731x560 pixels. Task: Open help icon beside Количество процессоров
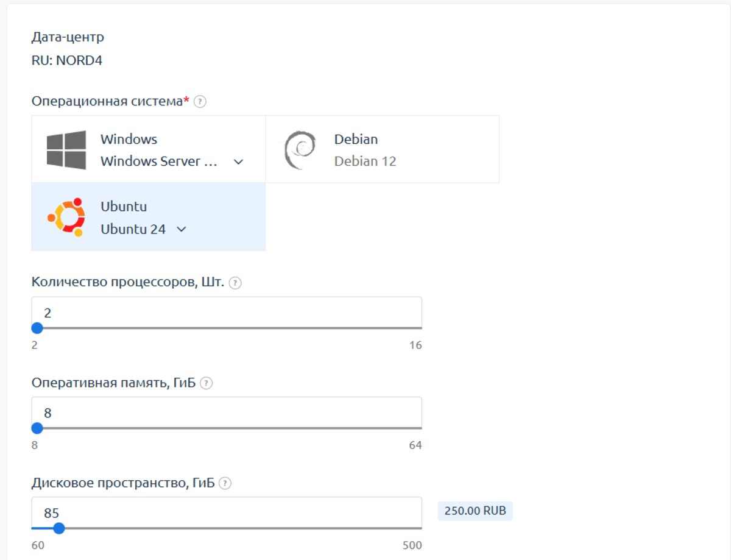pyautogui.click(x=235, y=283)
